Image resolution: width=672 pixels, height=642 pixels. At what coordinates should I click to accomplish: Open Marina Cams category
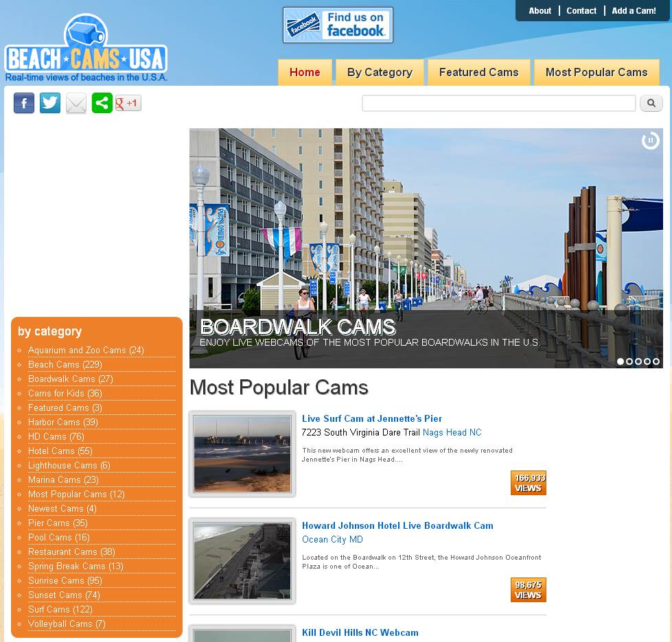(x=63, y=480)
